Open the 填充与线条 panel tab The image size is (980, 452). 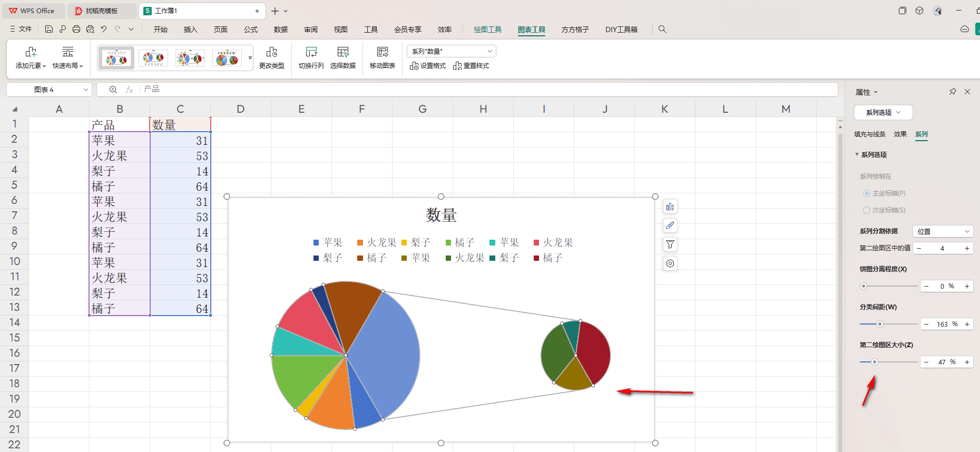click(x=870, y=134)
